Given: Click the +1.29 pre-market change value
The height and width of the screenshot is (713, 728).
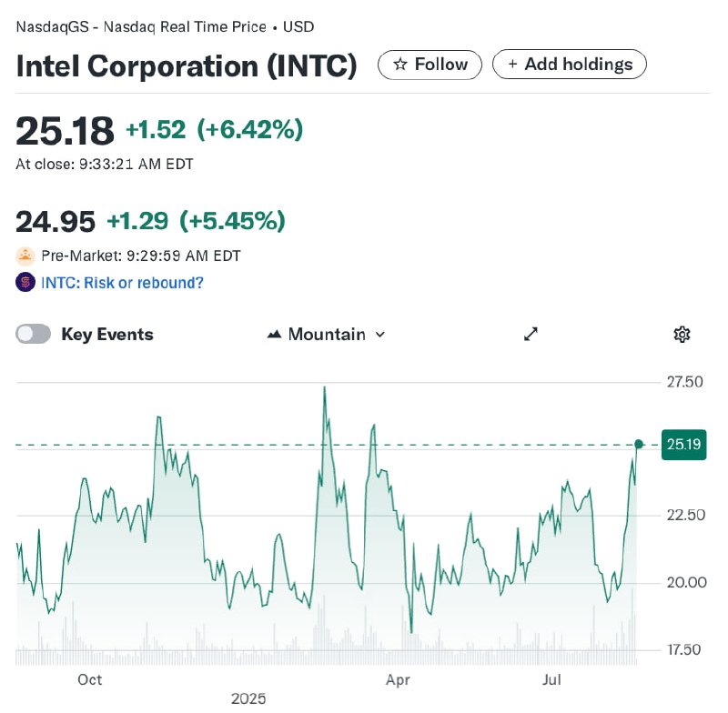Looking at the screenshot, I should 137,221.
